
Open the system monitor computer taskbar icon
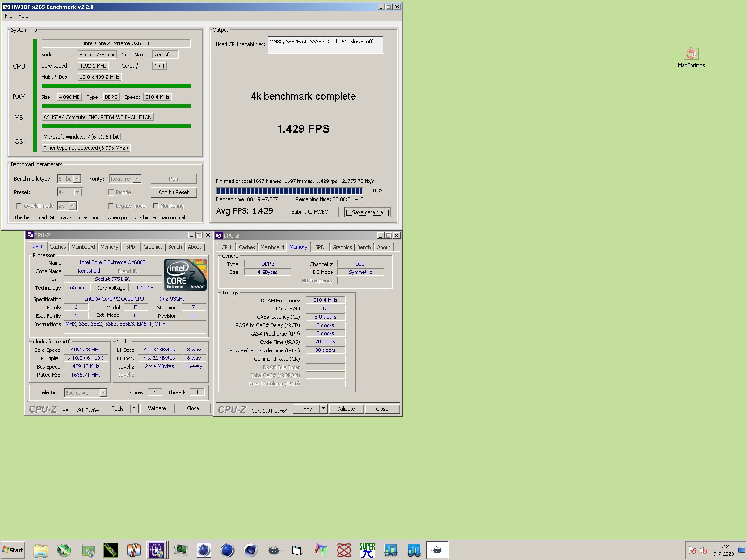pos(181,550)
